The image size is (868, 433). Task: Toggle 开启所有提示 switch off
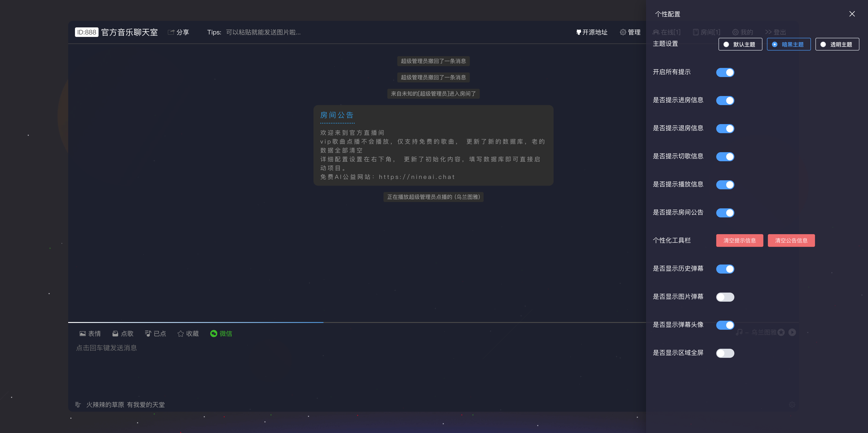point(725,72)
